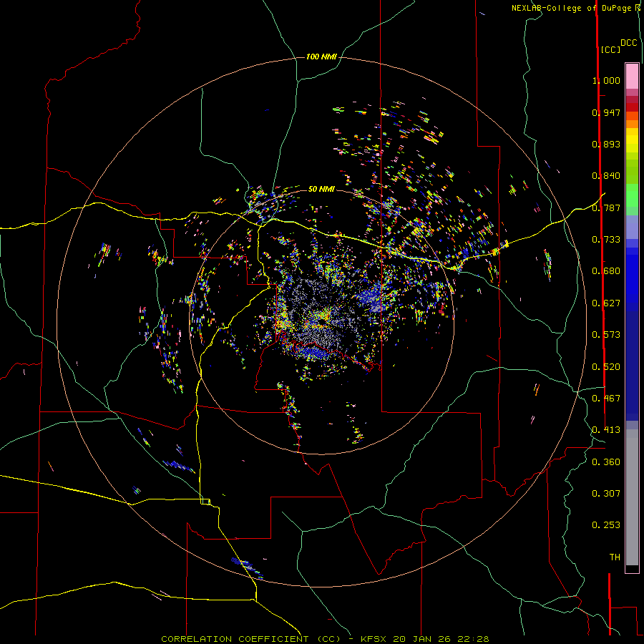Click the 0.307 scale value

(x=606, y=494)
